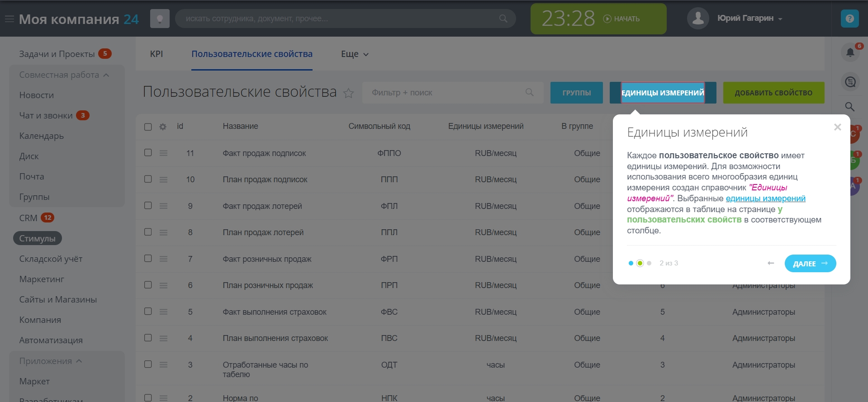Viewport: 868px width, 402px height.
Task: Check the row with id 8
Action: click(148, 232)
